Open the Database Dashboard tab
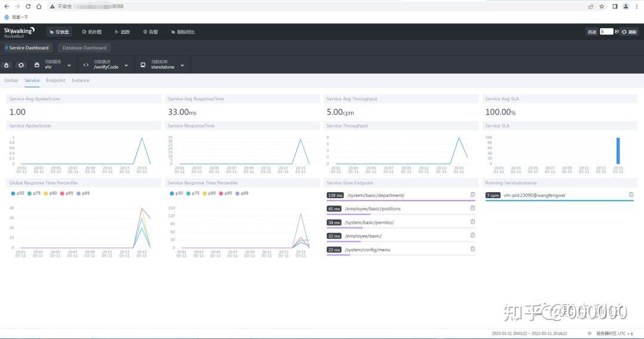The image size is (644, 339). pos(84,48)
